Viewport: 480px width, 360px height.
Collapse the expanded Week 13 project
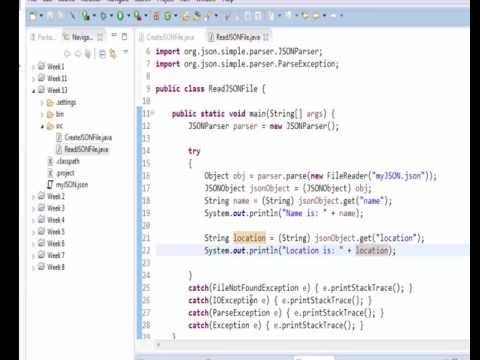(33, 91)
